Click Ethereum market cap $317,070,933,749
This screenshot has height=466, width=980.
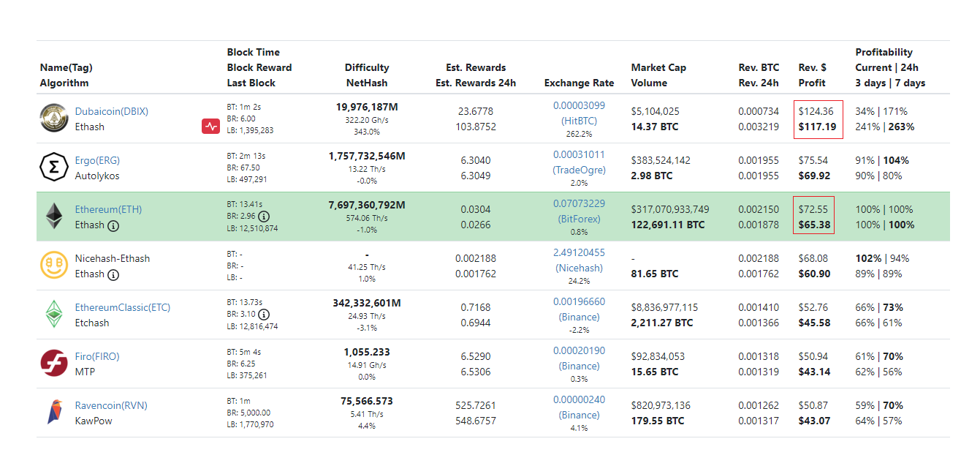[669, 209]
